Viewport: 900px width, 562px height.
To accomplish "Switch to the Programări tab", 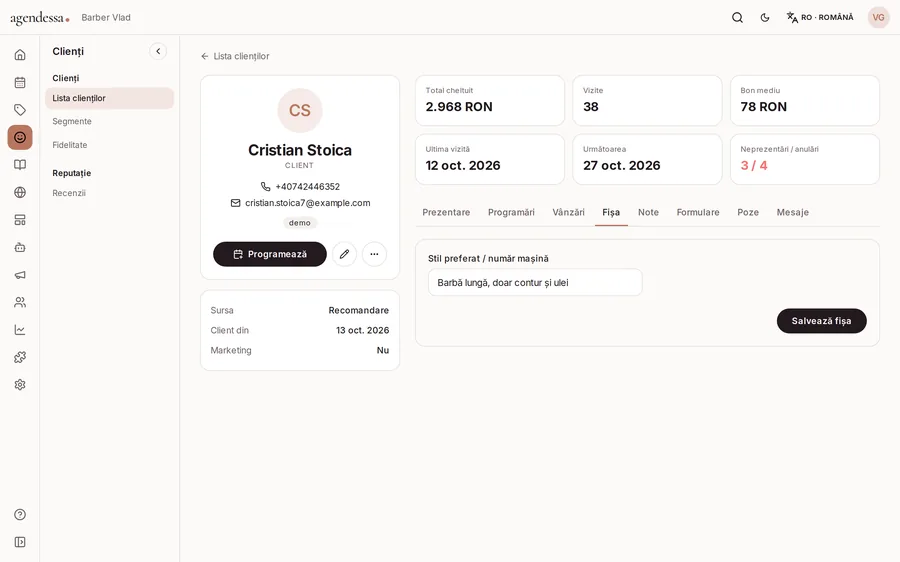I will (x=511, y=212).
